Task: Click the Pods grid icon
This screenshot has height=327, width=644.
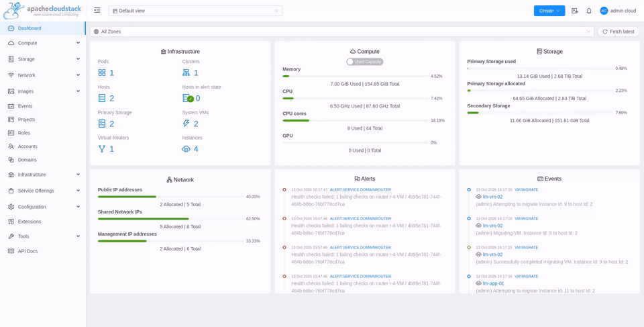Action: 102,73
